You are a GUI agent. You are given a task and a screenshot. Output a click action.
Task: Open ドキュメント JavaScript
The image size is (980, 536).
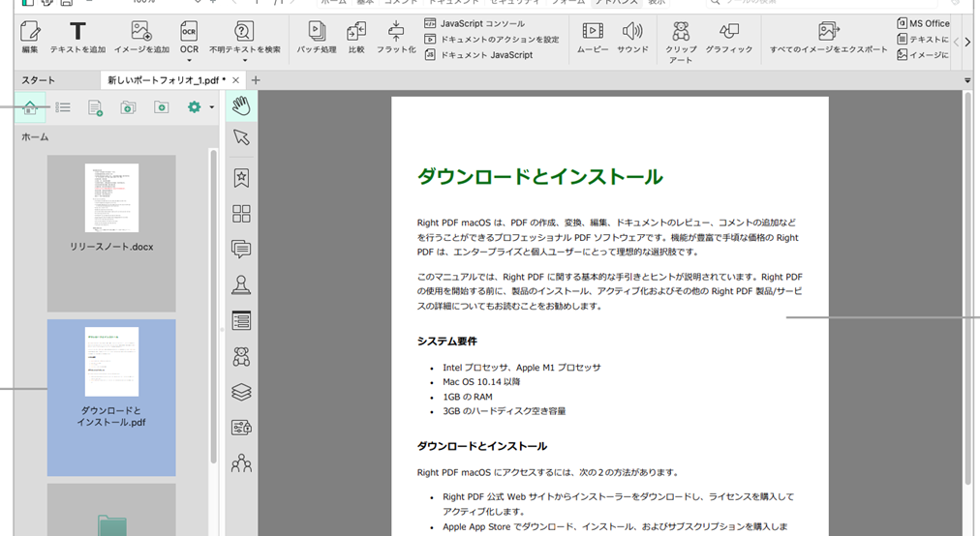[x=478, y=54]
